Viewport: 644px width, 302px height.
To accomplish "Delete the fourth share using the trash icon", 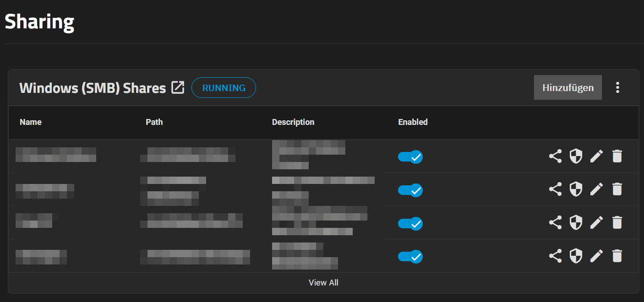I will [x=617, y=256].
